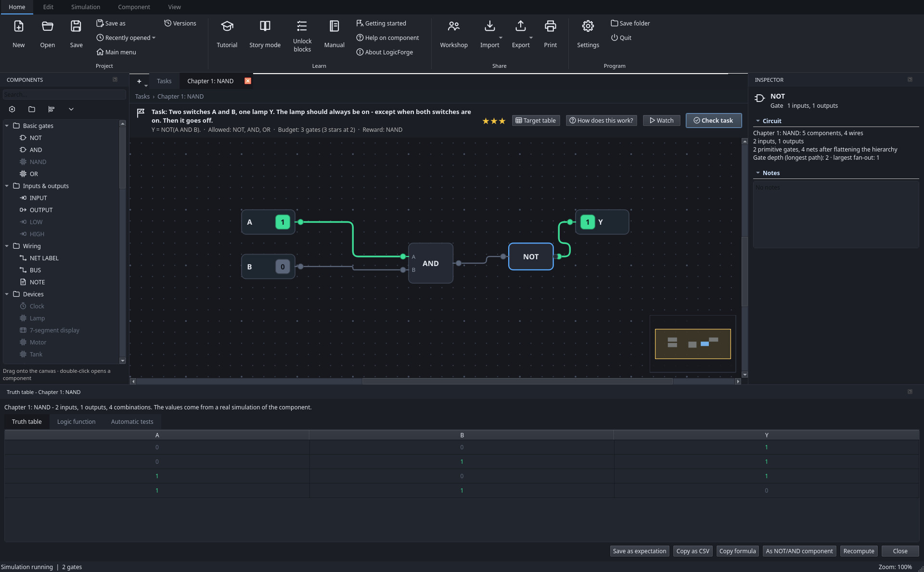
Task: Start the Tutorial
Action: (x=227, y=34)
